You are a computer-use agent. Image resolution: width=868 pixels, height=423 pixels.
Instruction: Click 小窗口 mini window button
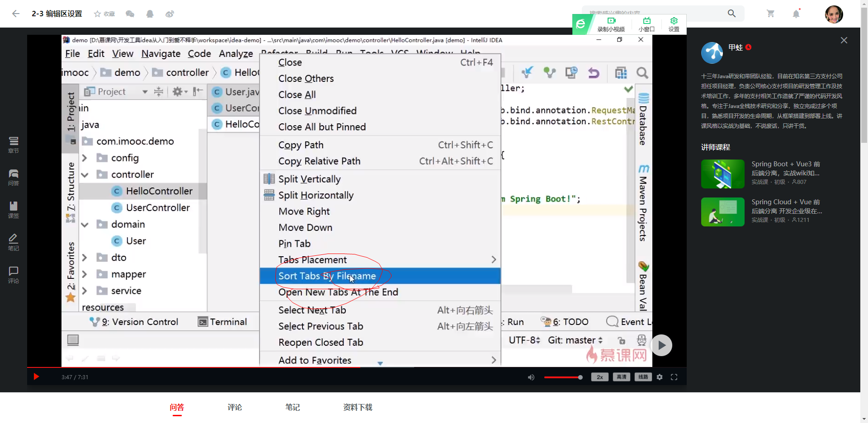pyautogui.click(x=646, y=24)
